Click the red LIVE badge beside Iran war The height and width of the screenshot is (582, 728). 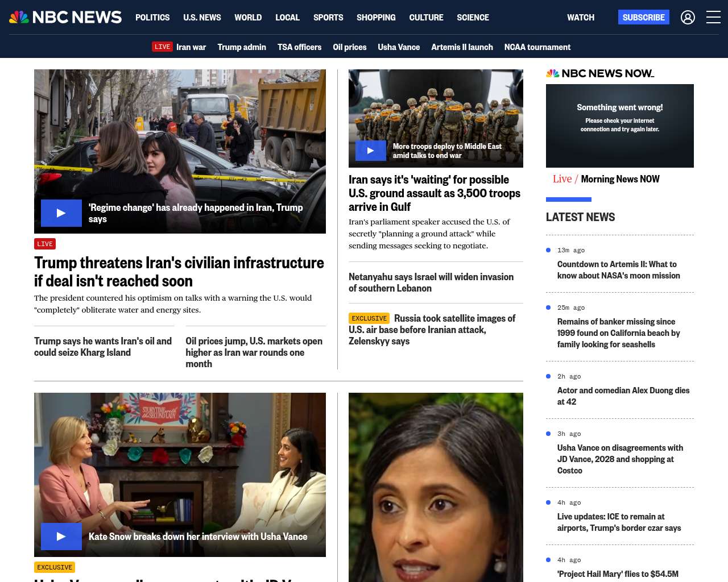coord(162,47)
